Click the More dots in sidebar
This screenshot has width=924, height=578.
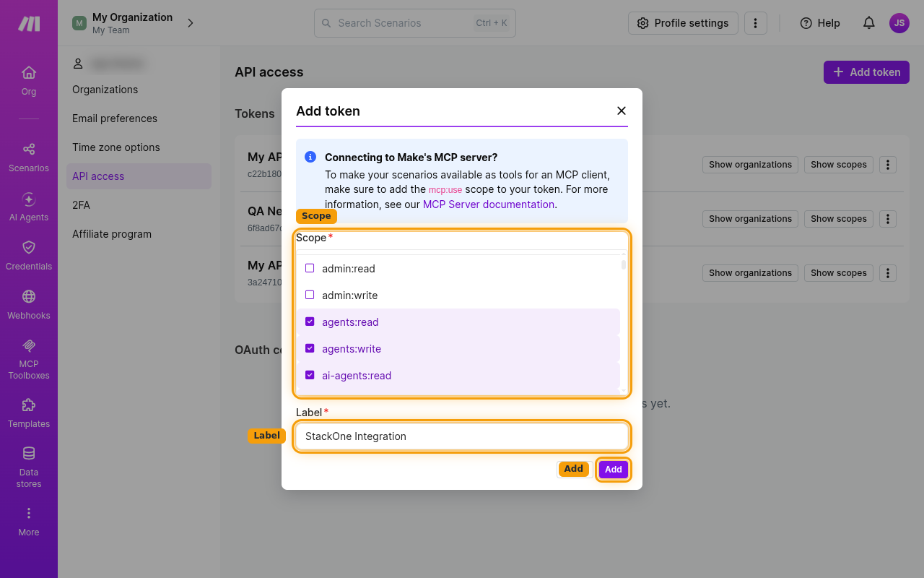(29, 513)
